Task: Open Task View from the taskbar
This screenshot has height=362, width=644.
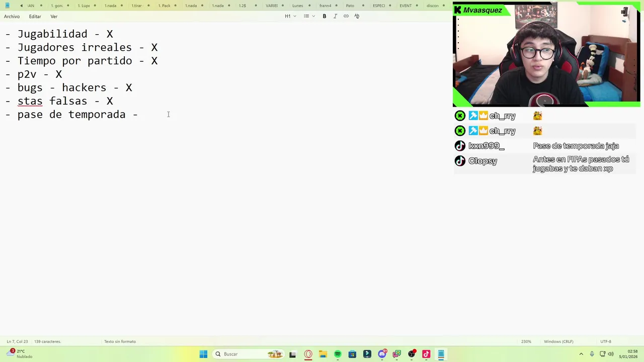Action: (292, 354)
